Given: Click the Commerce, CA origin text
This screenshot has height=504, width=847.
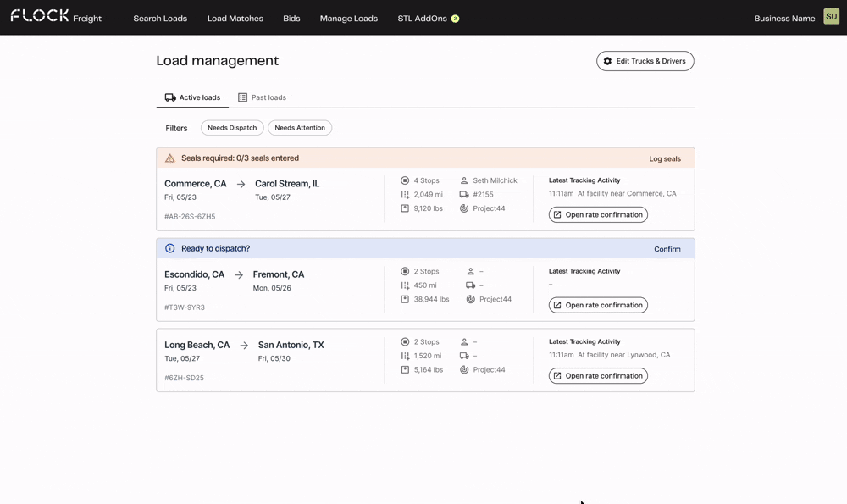Looking at the screenshot, I should 195,184.
